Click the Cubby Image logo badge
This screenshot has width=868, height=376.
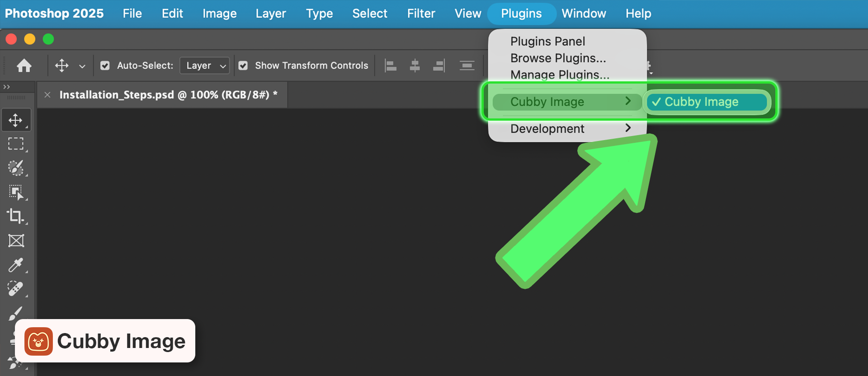tap(105, 341)
